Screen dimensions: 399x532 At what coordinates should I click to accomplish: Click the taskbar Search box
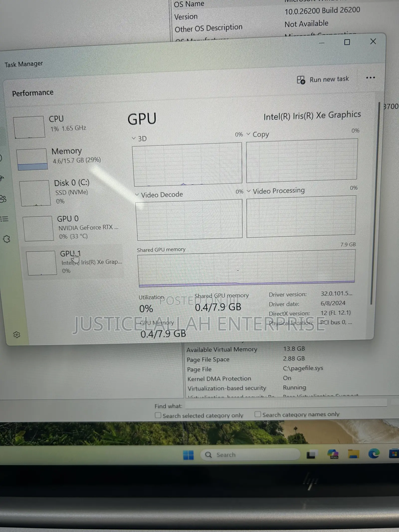point(250,455)
